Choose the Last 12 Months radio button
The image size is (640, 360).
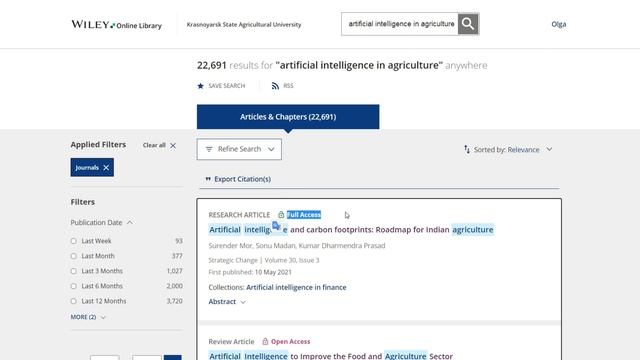[73, 301]
